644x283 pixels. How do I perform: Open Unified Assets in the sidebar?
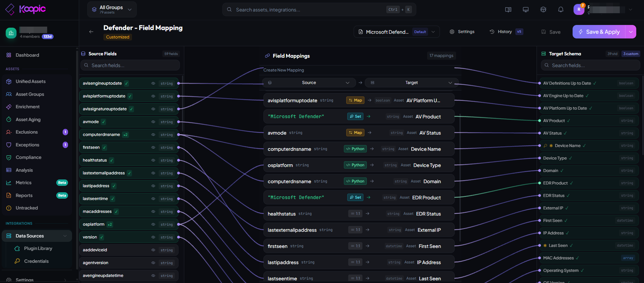(x=37, y=81)
